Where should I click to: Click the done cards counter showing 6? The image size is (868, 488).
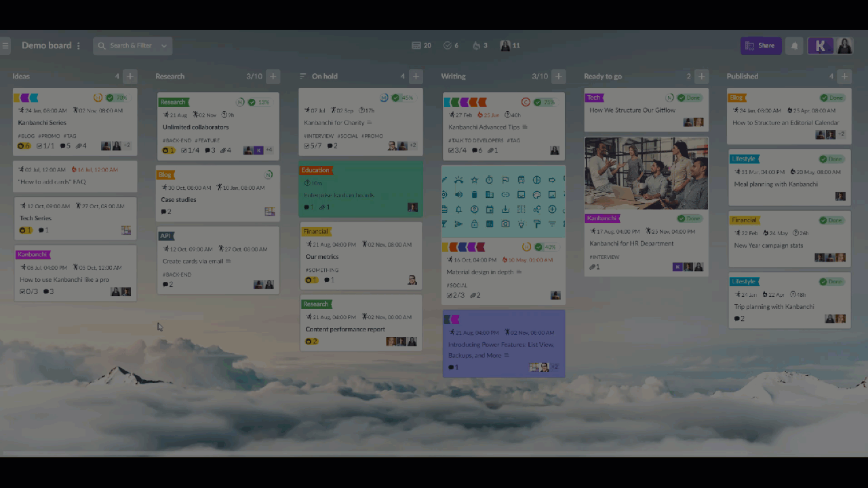click(451, 45)
